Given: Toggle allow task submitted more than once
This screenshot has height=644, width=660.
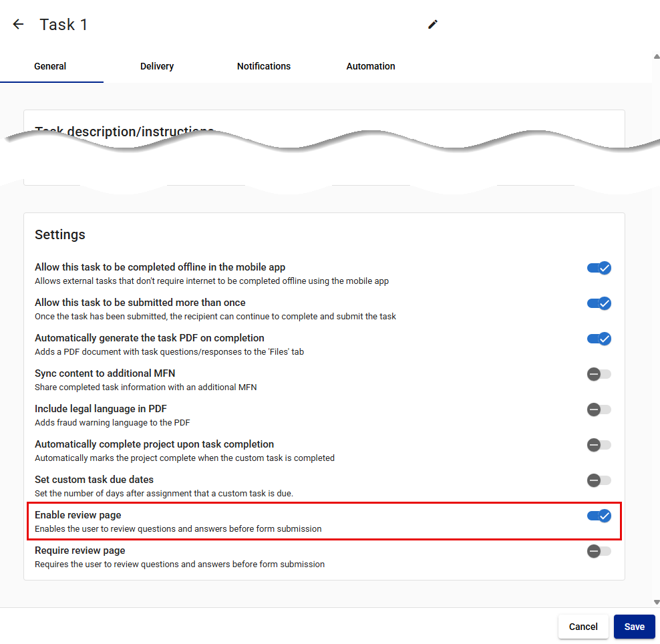Looking at the screenshot, I should (599, 303).
